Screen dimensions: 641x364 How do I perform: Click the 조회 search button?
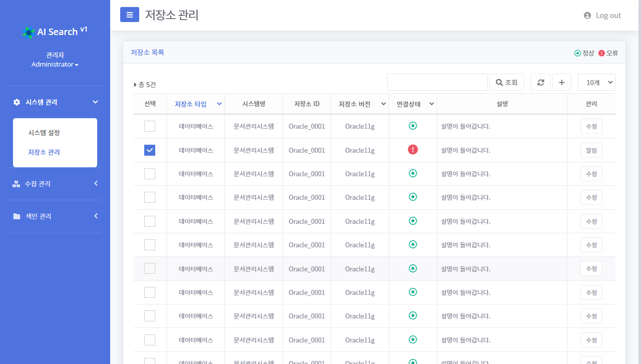pyautogui.click(x=506, y=83)
